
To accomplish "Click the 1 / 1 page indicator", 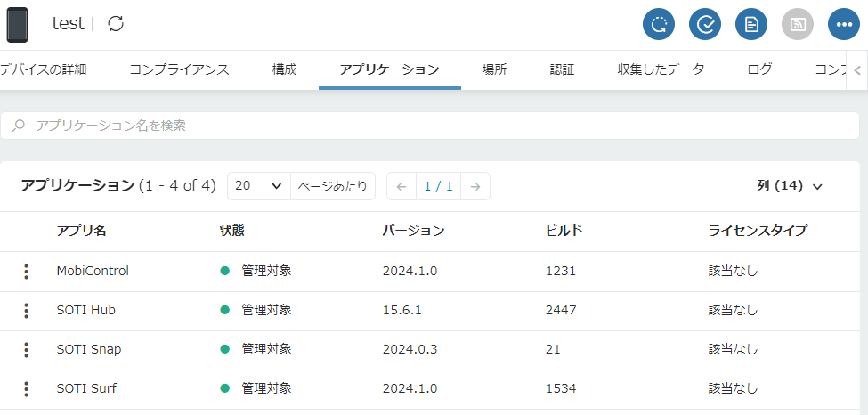I will coord(438,187).
